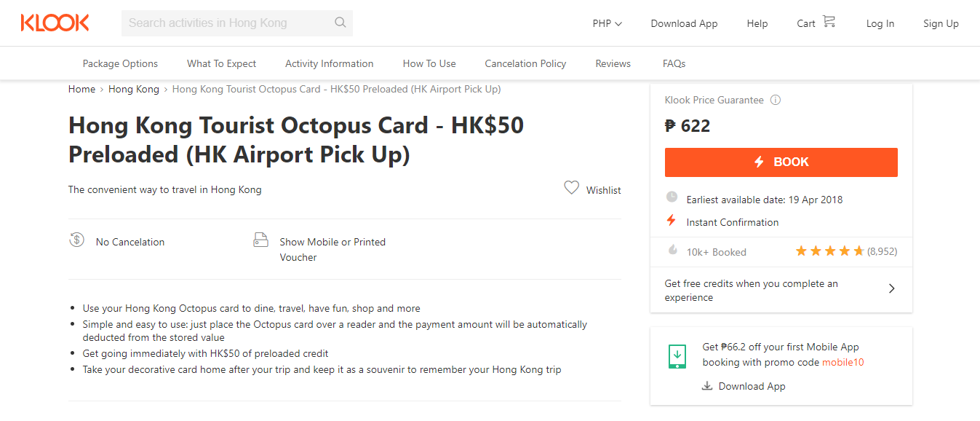The image size is (980, 421).
Task: Click the five-star rating icons
Action: [x=829, y=251]
